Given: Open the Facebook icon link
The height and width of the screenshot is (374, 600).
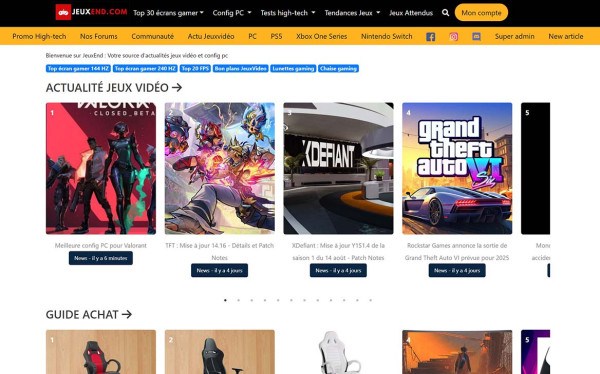Looking at the screenshot, I should point(430,37).
